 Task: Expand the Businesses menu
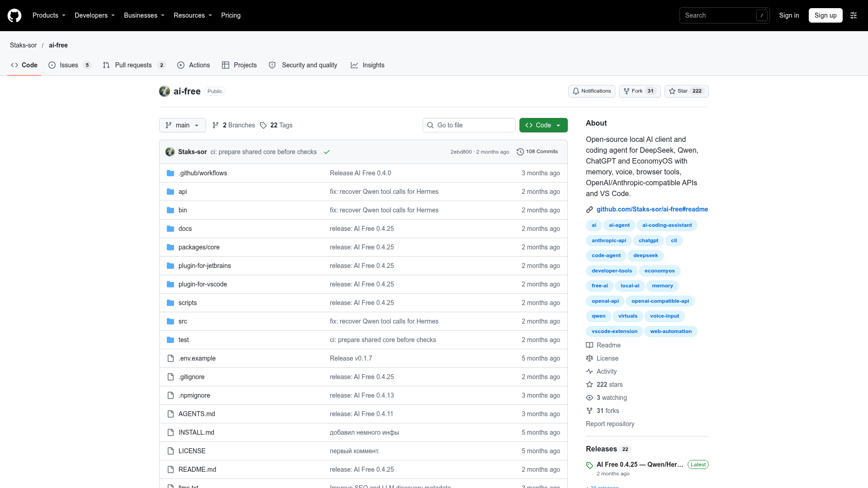(x=144, y=15)
